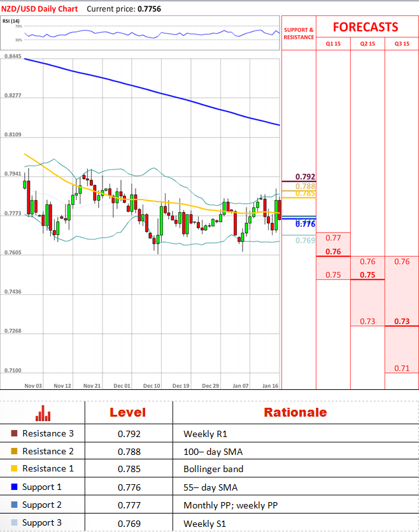Click the bold 0.75 Q2 15 forecast value
This screenshot has height=532, width=419.
[367, 275]
